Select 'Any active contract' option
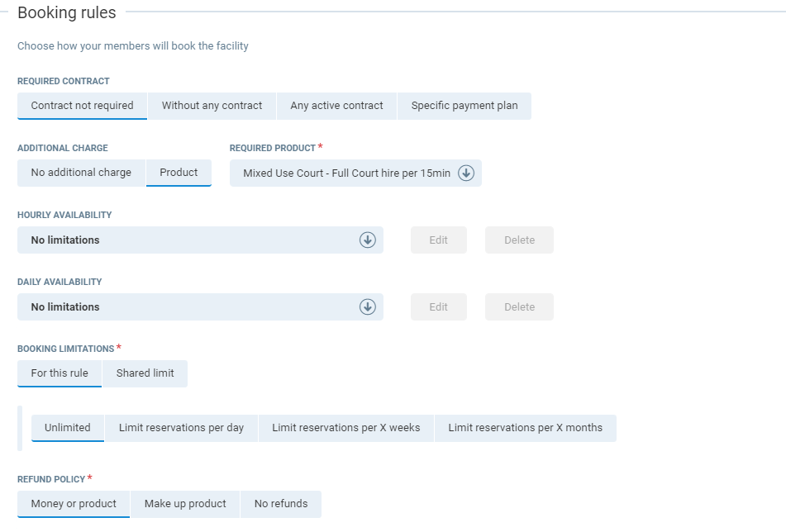This screenshot has height=532, width=786. point(336,106)
